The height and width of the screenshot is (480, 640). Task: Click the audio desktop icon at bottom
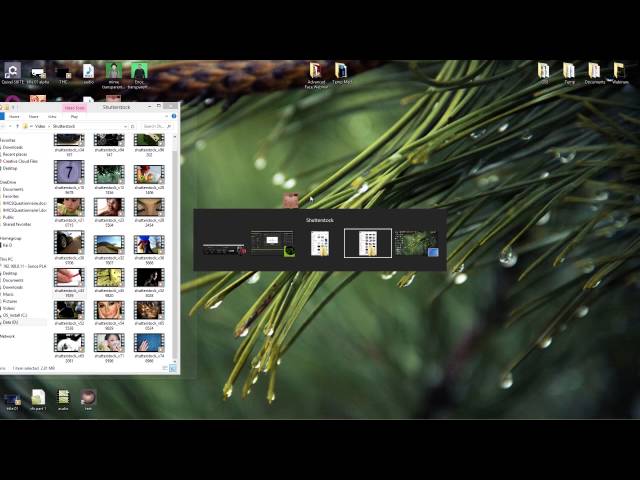click(x=63, y=400)
